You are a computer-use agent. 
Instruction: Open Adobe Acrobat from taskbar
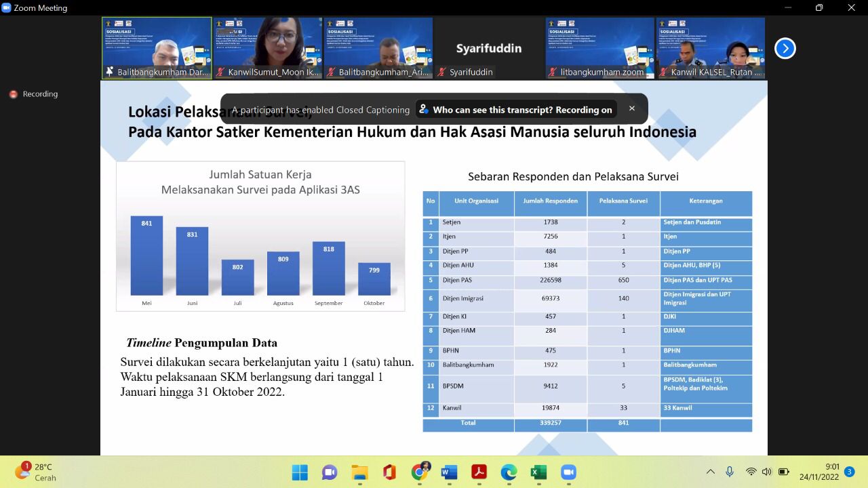[479, 472]
